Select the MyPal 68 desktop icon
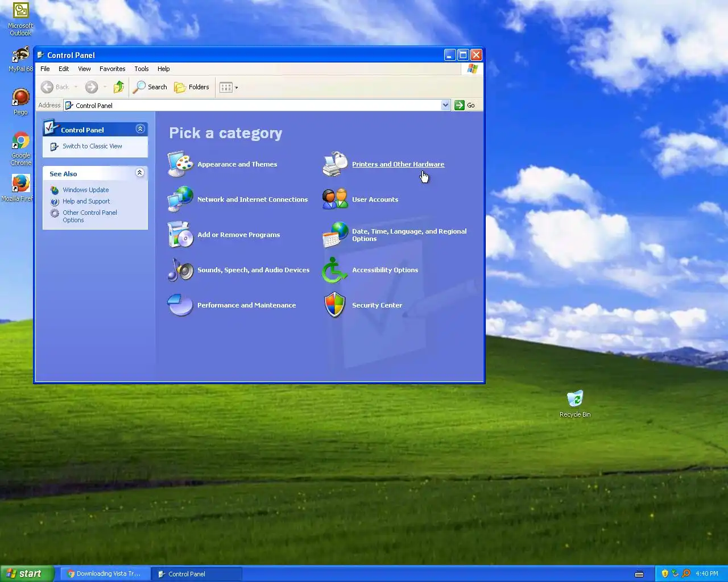This screenshot has height=582, width=728. (20, 60)
